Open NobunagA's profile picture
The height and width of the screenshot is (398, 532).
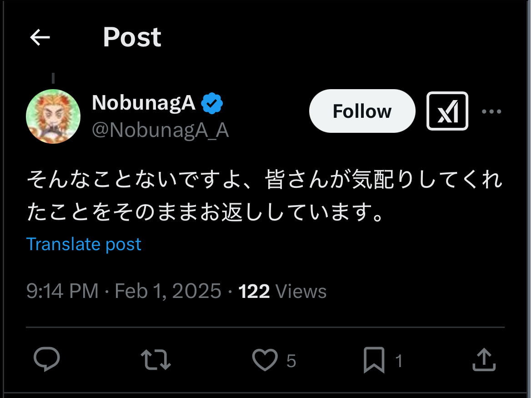pos(53,117)
